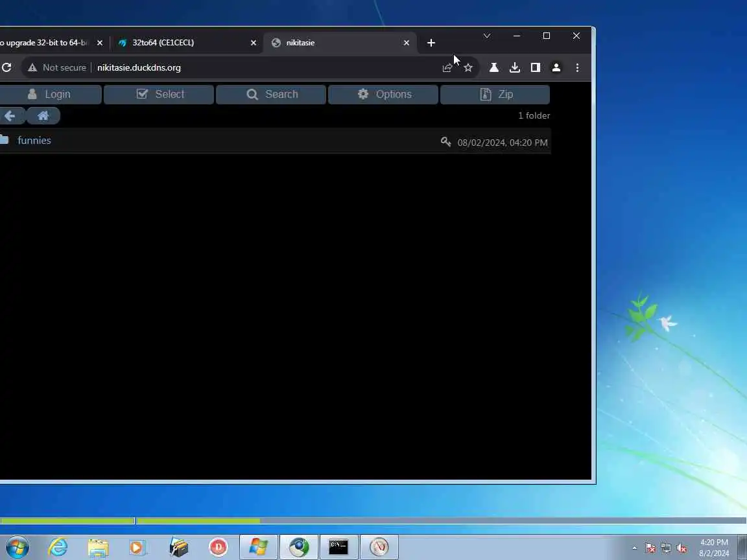
Task: Switch to the 32to64 (CE1CECL) tab
Action: coord(186,43)
